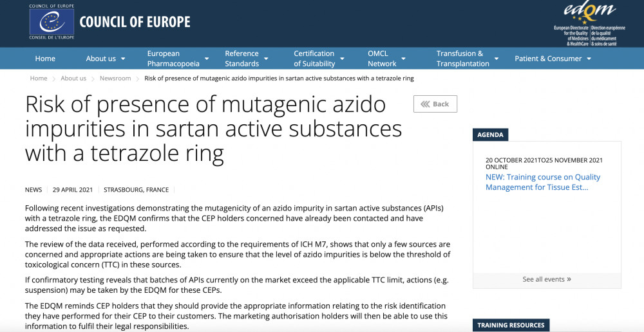Click the See all events link
644x332 pixels.
click(544, 279)
